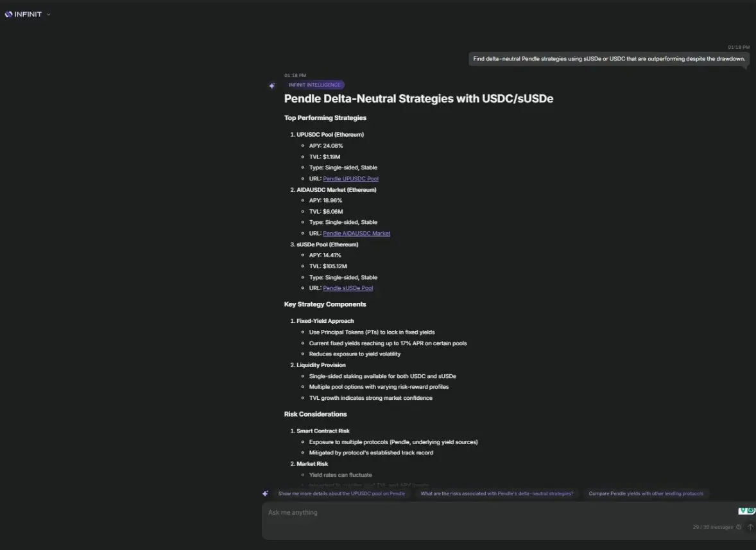This screenshot has height=550, width=756.
Task: Click the main title 'Pendle Delta-Neutral Strategies with USDC/sUSDe'
Action: [418, 99]
